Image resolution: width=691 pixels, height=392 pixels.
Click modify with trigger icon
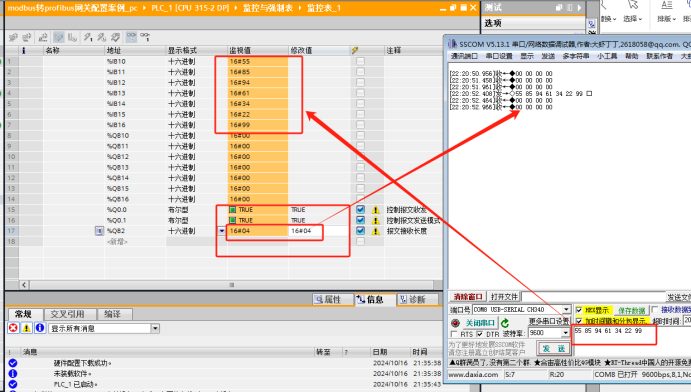102,37
